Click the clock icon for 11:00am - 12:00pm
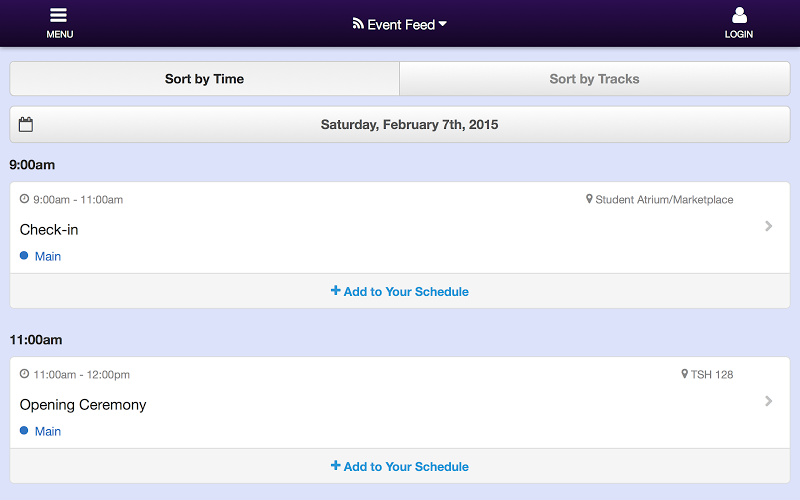Image resolution: width=800 pixels, height=500 pixels. click(25, 374)
